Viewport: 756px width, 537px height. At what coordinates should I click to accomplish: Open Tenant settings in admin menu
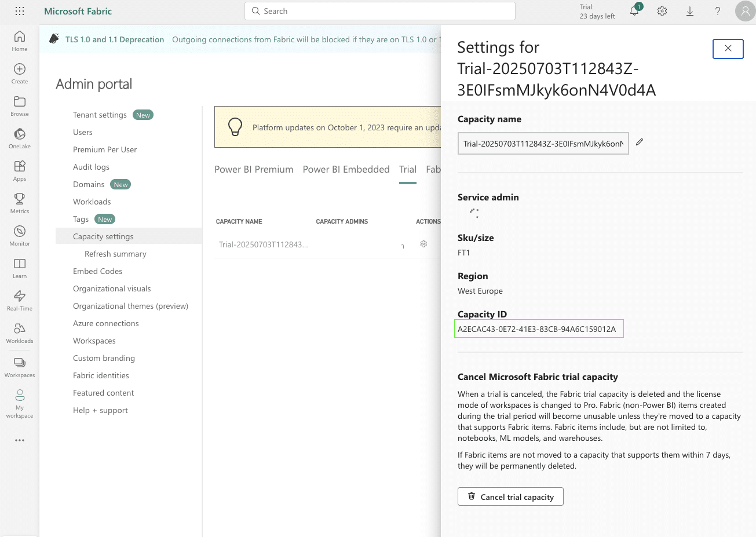point(100,115)
